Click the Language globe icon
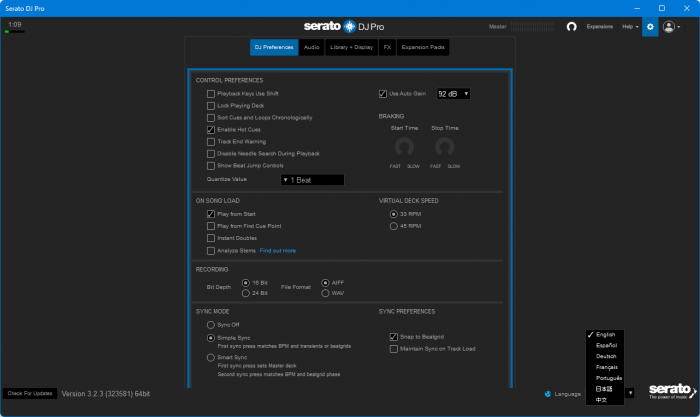Image resolution: width=700 pixels, height=417 pixels. (549, 394)
